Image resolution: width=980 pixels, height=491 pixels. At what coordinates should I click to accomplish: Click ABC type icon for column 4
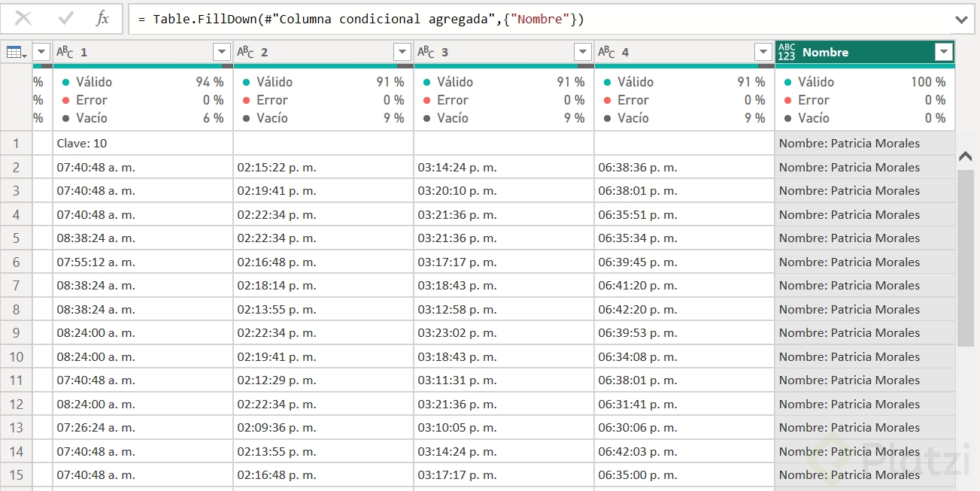click(607, 52)
